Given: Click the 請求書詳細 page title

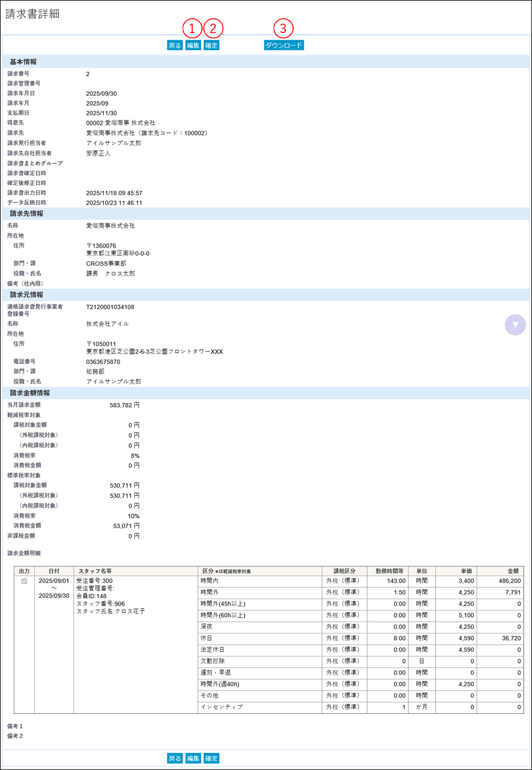Looking at the screenshot, I should point(33,14).
